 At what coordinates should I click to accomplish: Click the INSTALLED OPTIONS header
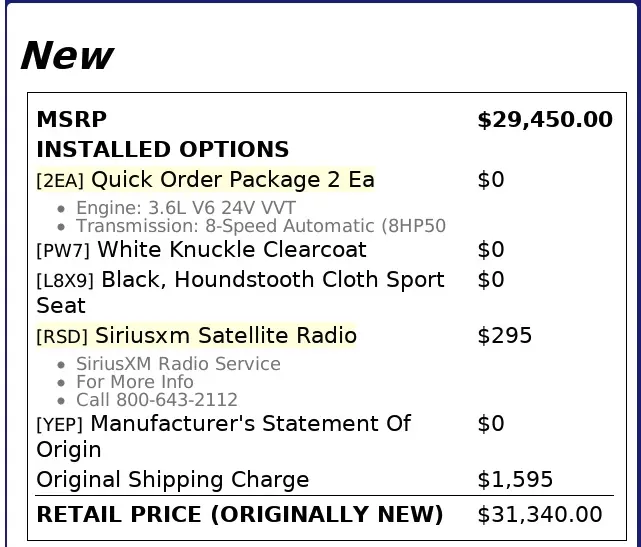162,150
